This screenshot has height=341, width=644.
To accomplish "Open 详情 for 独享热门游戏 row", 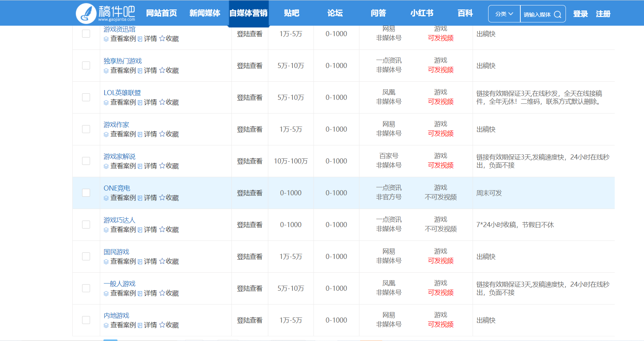I will 147,71.
